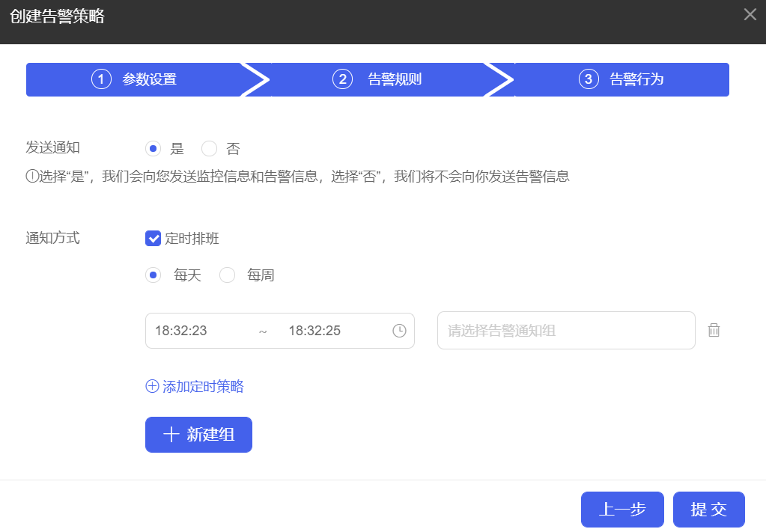Image resolution: width=766 pixels, height=532 pixels.
Task: Click the end time 18:32:25
Action: click(314, 331)
